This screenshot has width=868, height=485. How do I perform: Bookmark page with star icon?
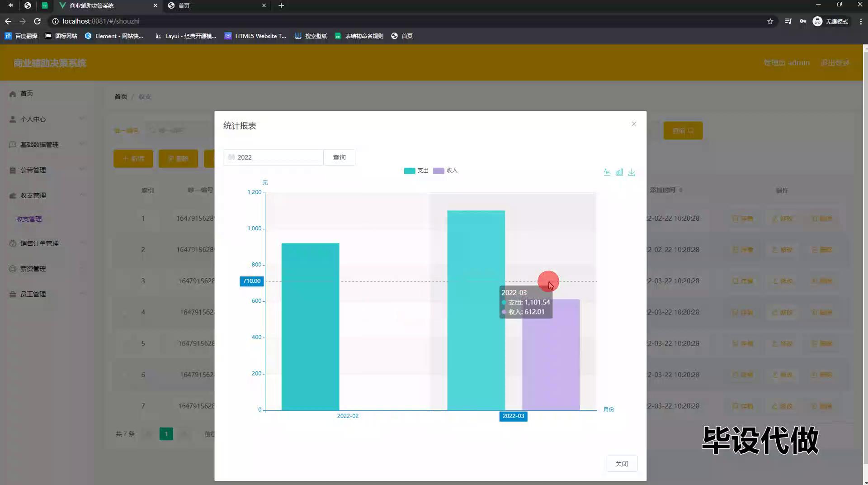770,21
